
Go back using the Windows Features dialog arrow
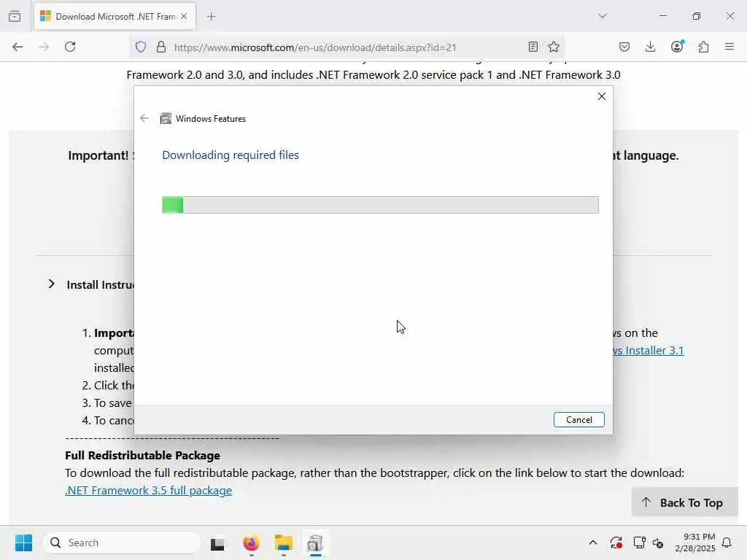click(x=144, y=118)
